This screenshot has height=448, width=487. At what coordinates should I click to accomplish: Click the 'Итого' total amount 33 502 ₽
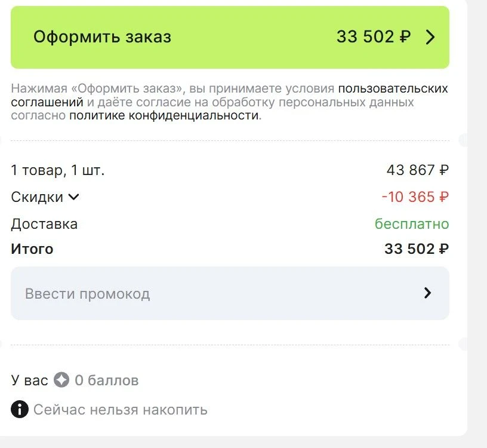[x=417, y=249]
